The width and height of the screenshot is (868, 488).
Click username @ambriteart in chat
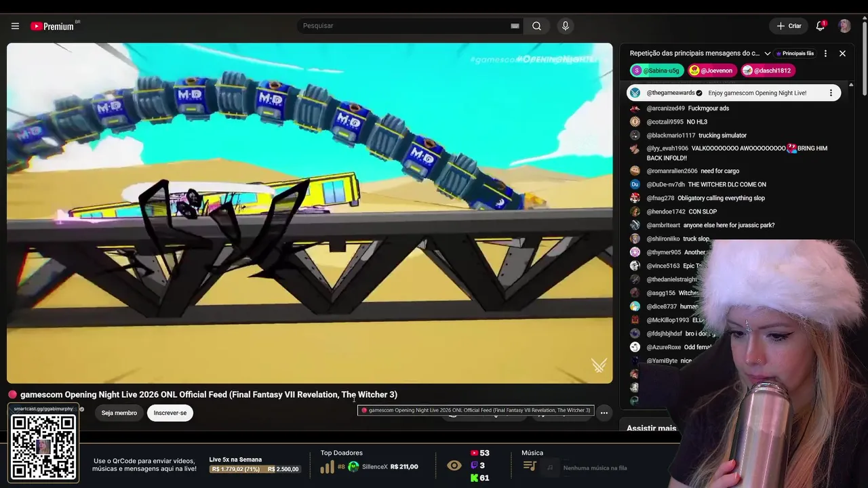pyautogui.click(x=663, y=225)
